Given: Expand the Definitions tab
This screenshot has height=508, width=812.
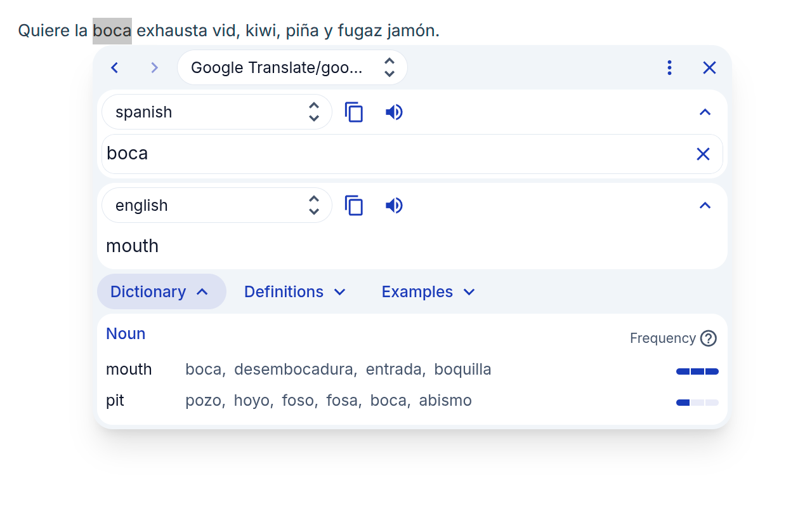Looking at the screenshot, I should (295, 292).
